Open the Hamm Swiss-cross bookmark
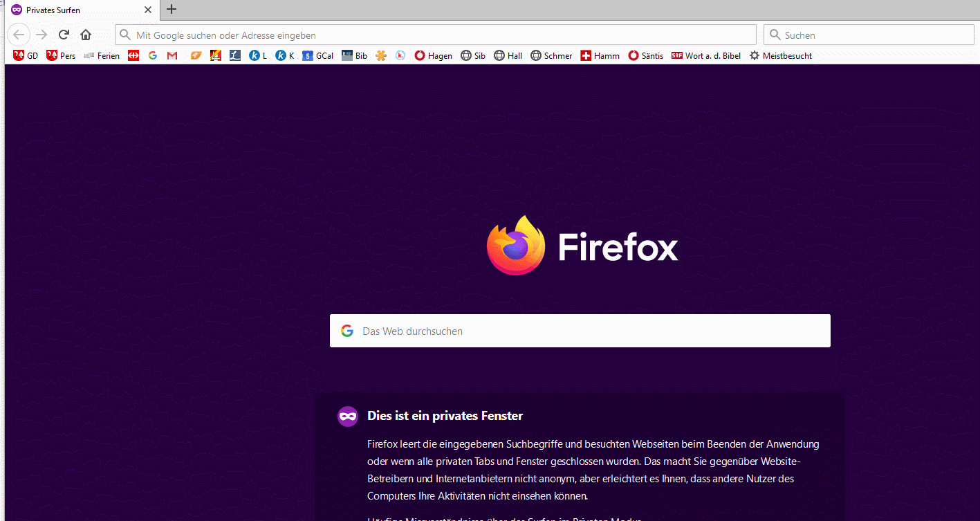This screenshot has width=980, height=521. [600, 56]
